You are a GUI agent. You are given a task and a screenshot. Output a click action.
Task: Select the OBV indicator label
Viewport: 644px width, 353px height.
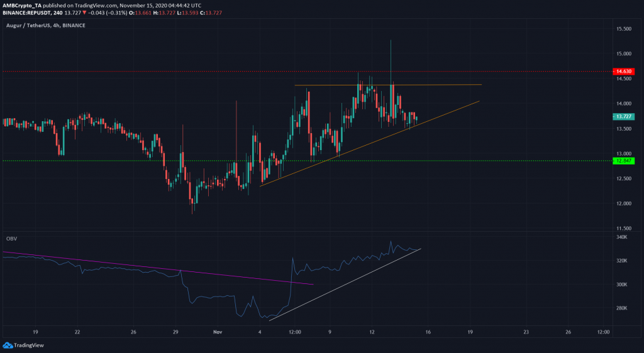(x=10, y=239)
